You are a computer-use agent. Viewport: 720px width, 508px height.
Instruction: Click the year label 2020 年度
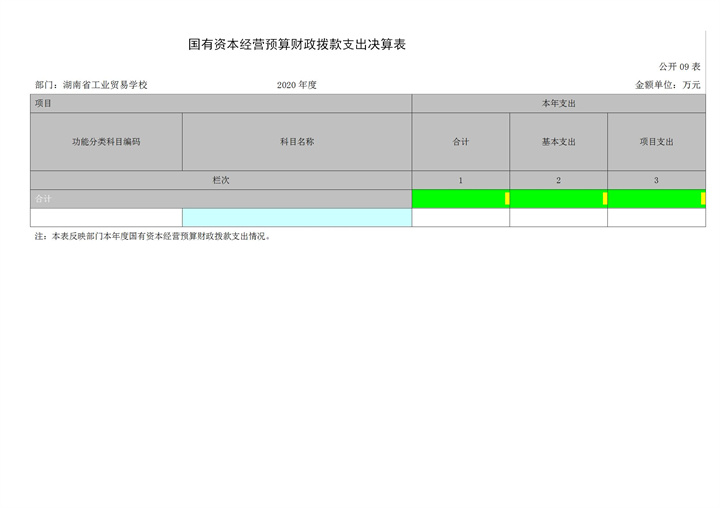(x=297, y=85)
